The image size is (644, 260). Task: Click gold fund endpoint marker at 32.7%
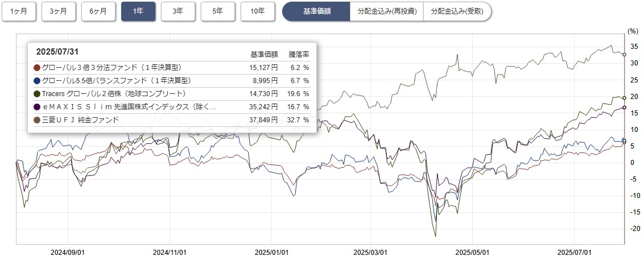point(624,54)
